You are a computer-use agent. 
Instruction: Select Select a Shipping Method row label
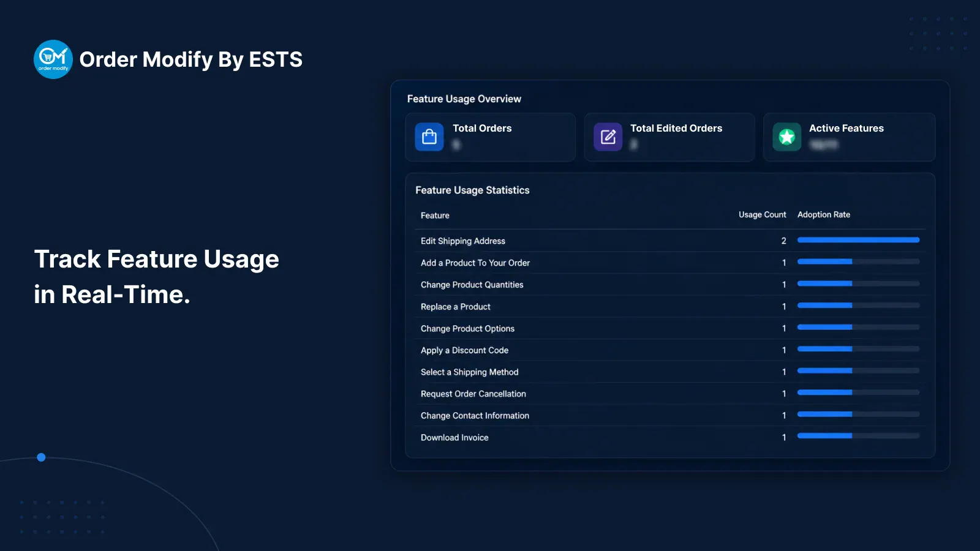[469, 372]
